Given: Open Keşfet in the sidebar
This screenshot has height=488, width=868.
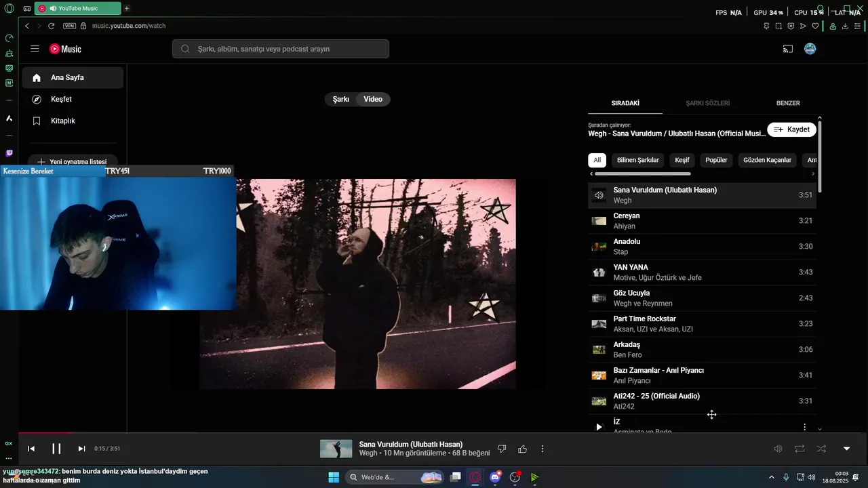Looking at the screenshot, I should click(73, 99).
